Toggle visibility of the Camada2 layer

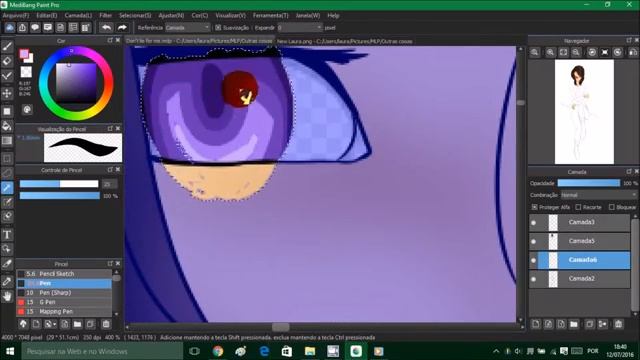pos(533,279)
